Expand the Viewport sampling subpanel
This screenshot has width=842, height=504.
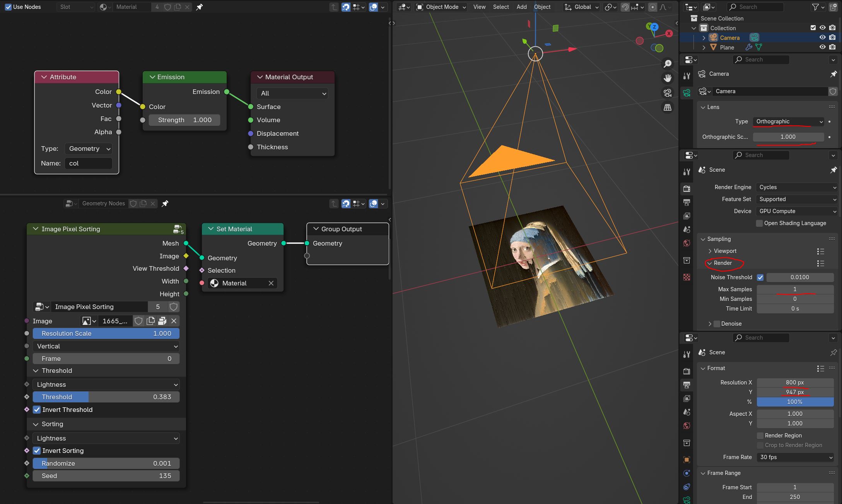[710, 251]
